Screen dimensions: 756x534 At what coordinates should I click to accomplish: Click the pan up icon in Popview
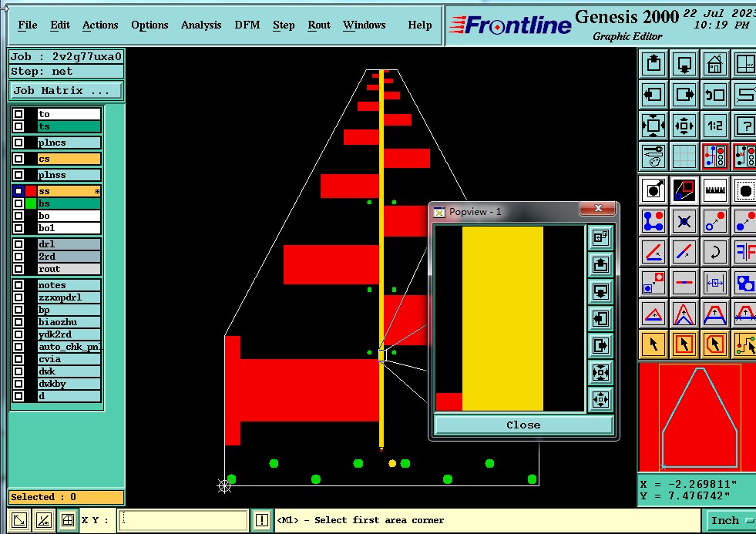[600, 264]
